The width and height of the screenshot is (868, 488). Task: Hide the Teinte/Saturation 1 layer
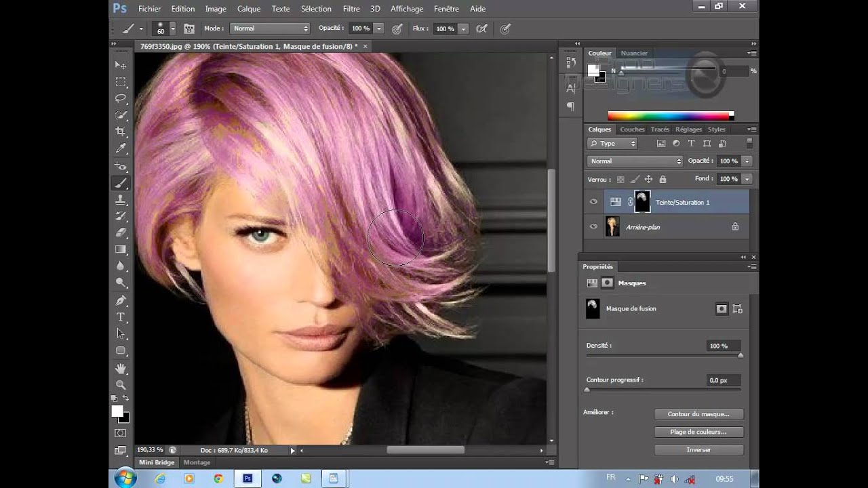coord(593,202)
